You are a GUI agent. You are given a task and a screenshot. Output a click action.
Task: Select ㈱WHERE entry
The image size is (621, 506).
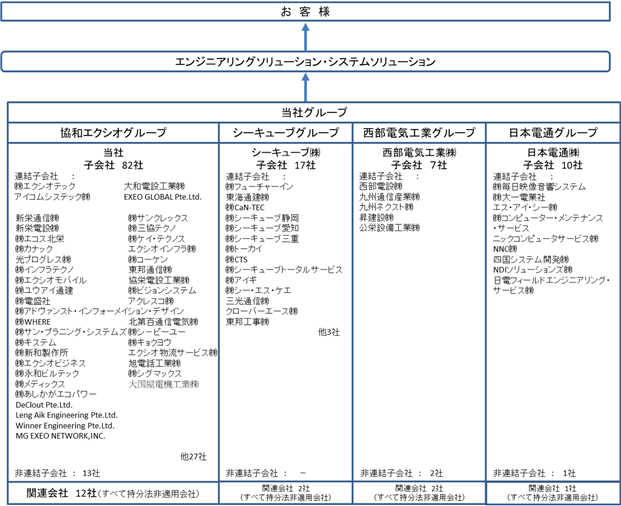[33, 321]
